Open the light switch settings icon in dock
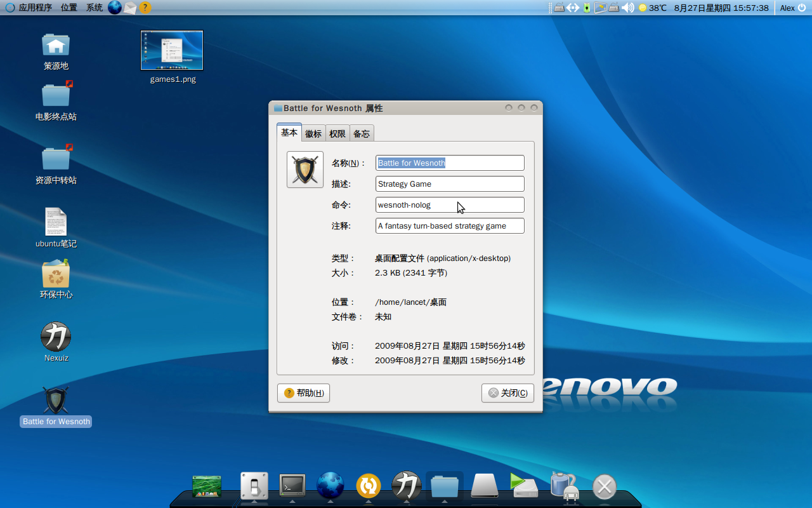This screenshot has height=508, width=812. [x=254, y=486]
